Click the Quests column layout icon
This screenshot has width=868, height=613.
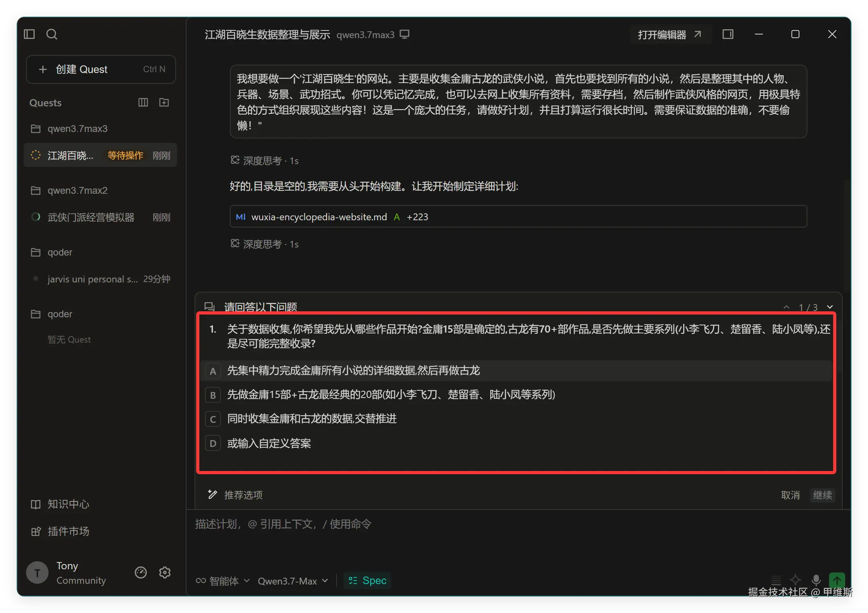(x=143, y=103)
